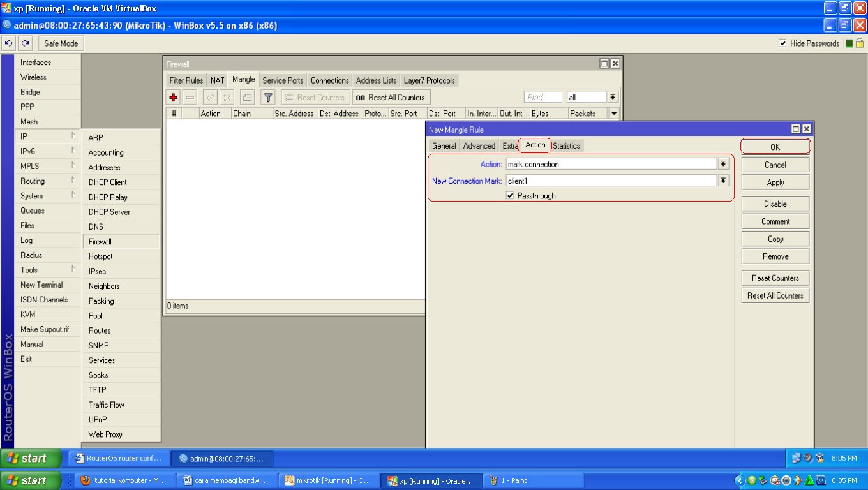This screenshot has width=868, height=490.
Task: Click Reset Counters in Mangle Rule dialog
Action: (x=775, y=278)
